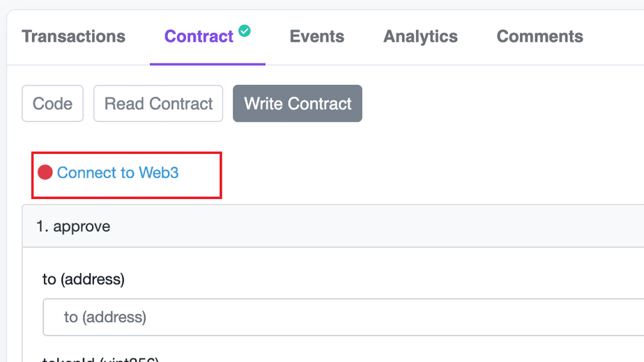
Task: Click the green verified checkmark beside Contract
Action: pyautogui.click(x=245, y=31)
